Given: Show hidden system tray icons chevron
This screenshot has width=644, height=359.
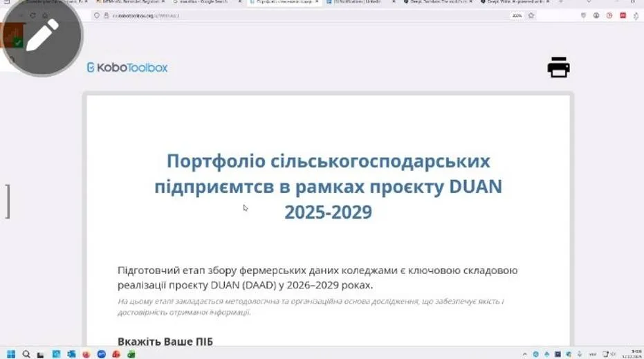Looking at the screenshot, I should tap(525, 353).
